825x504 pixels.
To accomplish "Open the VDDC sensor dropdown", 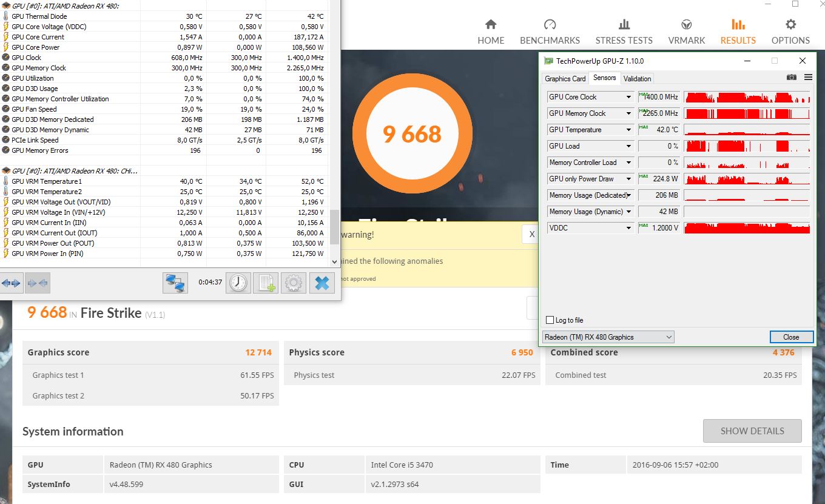I will click(x=628, y=228).
